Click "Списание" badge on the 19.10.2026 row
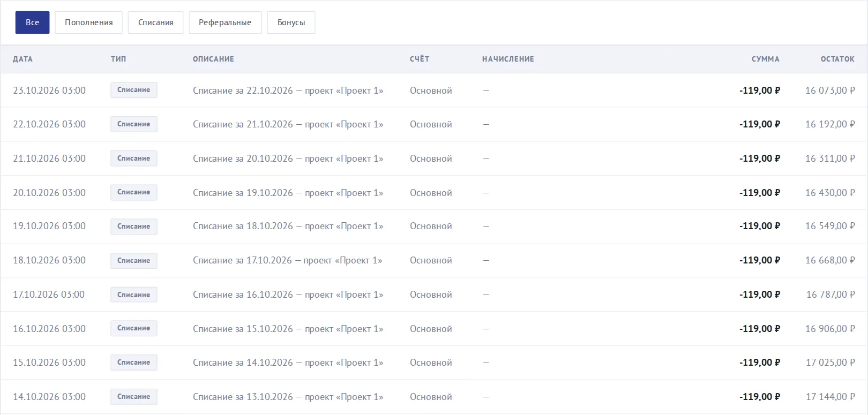 tap(134, 227)
